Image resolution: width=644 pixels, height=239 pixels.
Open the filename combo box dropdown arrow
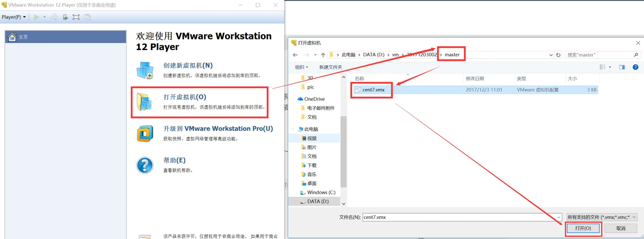click(x=559, y=217)
